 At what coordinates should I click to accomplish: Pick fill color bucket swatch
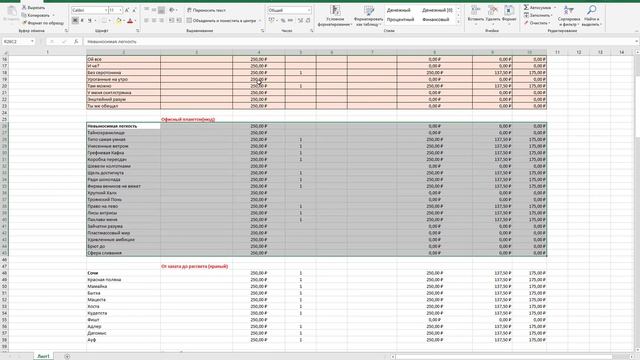(x=118, y=20)
